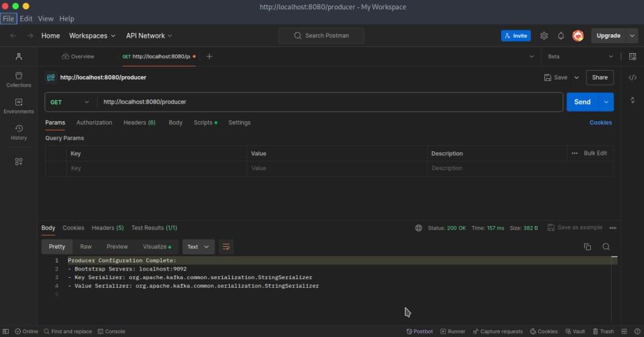
Task: Click the request info icon on right rail
Action: 633,100
